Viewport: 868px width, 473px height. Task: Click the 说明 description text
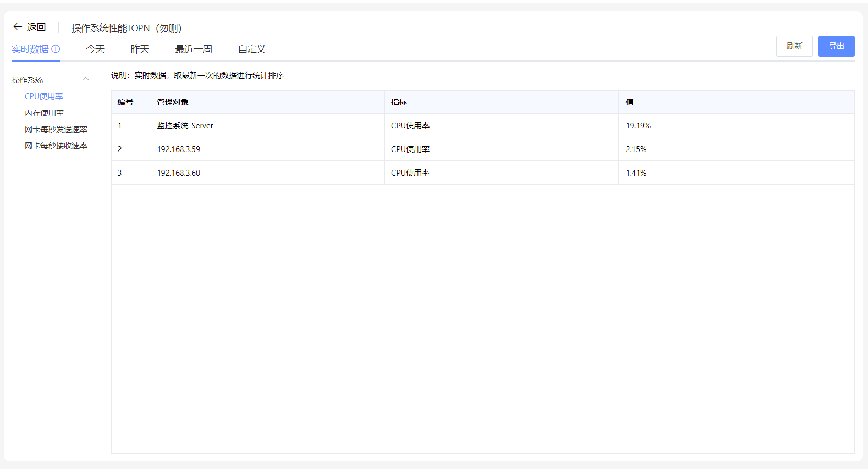click(197, 76)
